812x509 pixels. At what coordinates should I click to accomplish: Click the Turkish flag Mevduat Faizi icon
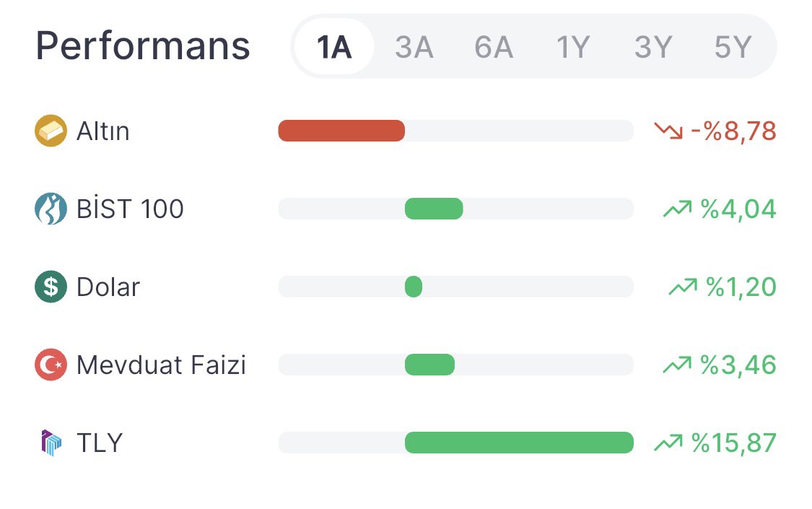[51, 365]
